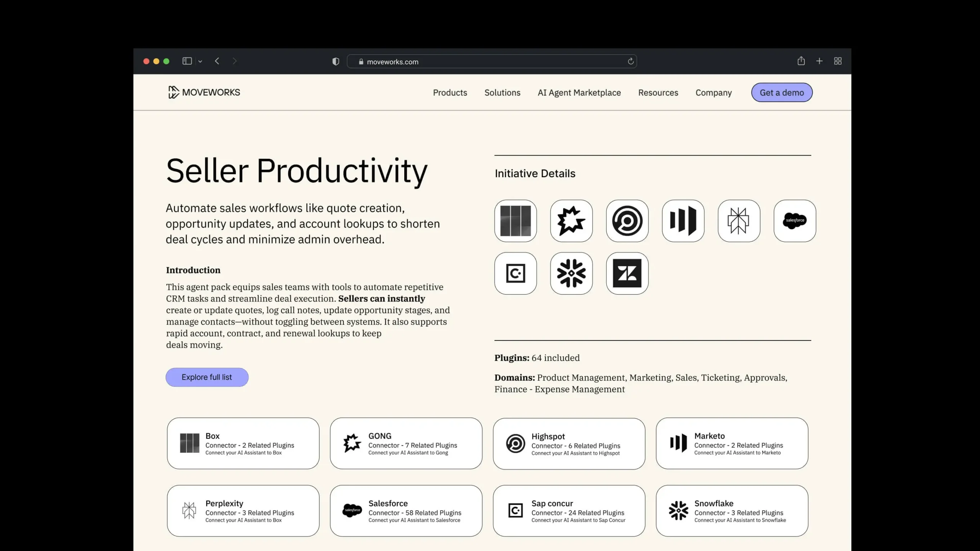Image resolution: width=980 pixels, height=551 pixels.
Task: Click the Explore full list button
Action: (x=207, y=377)
